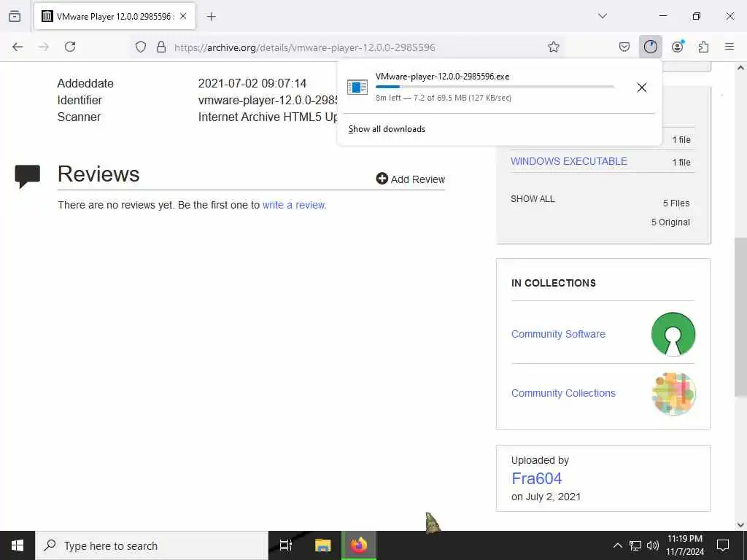The height and width of the screenshot is (560, 747).
Task: Open a new tab with plus
Action: [212, 17]
